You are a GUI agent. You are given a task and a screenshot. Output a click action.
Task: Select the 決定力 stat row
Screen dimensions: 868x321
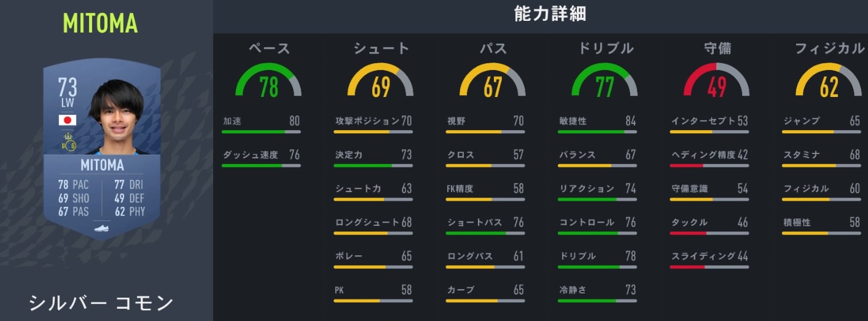373,155
